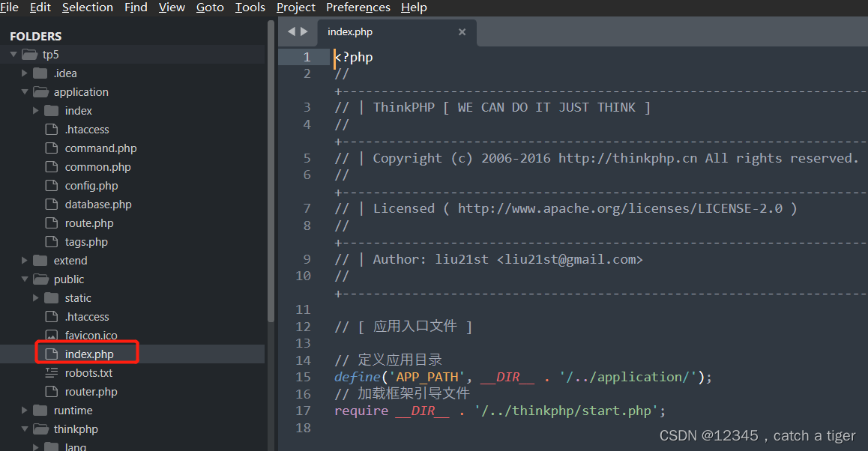The image size is (868, 451).
Task: Click the forward navigation arrow above the editor
Action: 304,31
